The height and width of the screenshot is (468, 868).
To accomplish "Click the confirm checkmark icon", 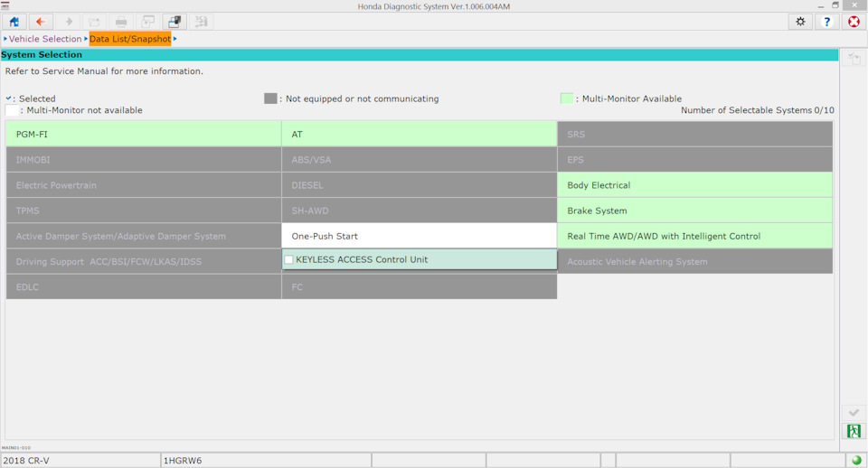I will [854, 413].
